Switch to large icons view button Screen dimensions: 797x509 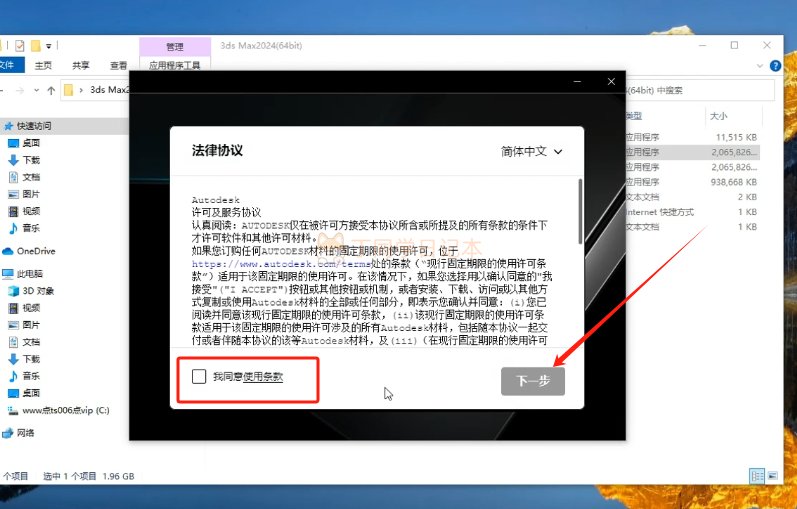click(x=773, y=476)
